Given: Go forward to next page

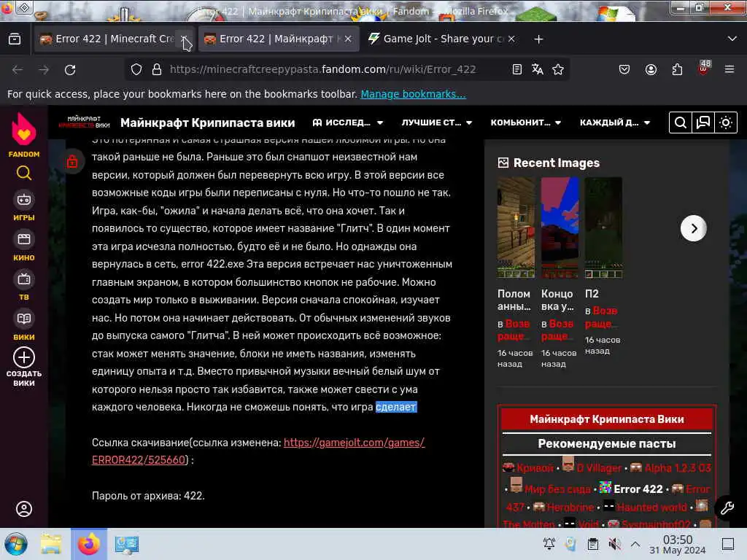Looking at the screenshot, I should click(44, 69).
